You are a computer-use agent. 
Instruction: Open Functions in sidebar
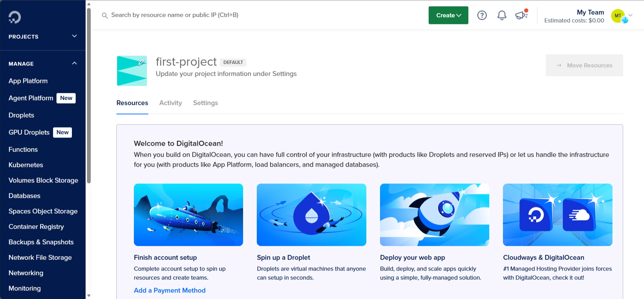pos(23,149)
